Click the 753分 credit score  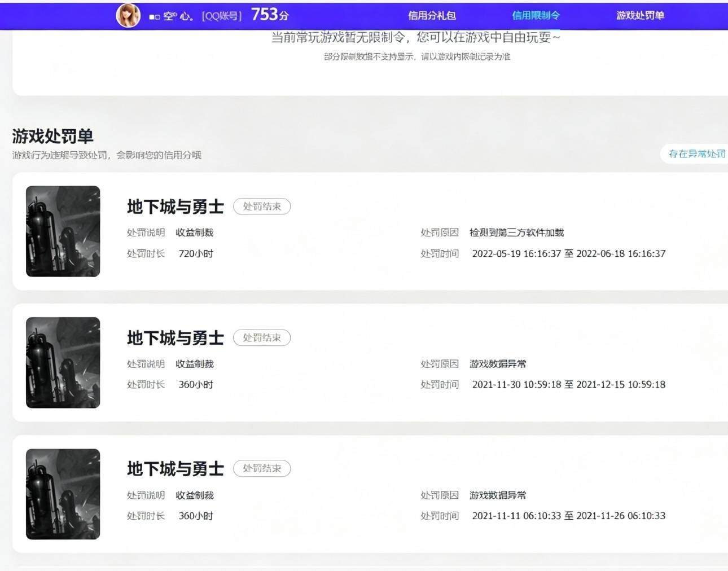point(270,15)
